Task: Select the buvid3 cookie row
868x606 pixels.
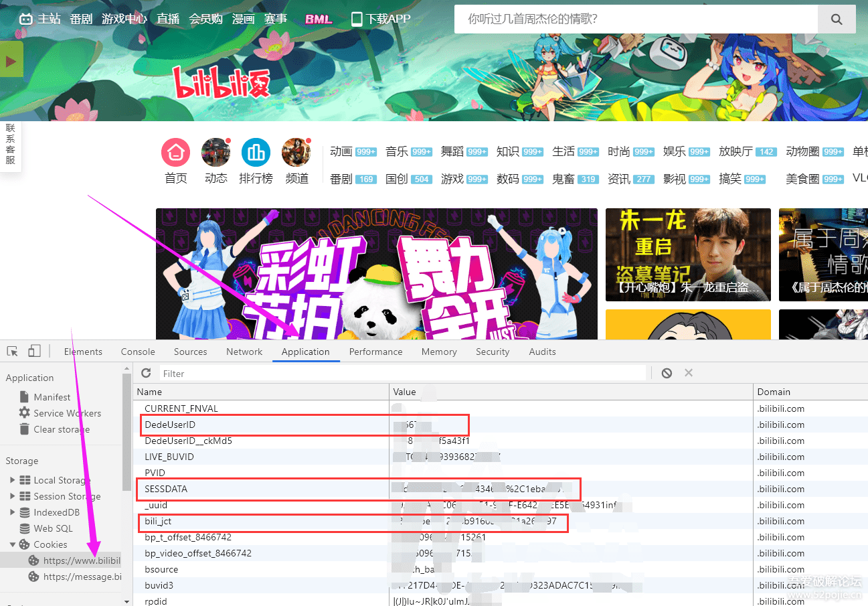Action: point(501,585)
